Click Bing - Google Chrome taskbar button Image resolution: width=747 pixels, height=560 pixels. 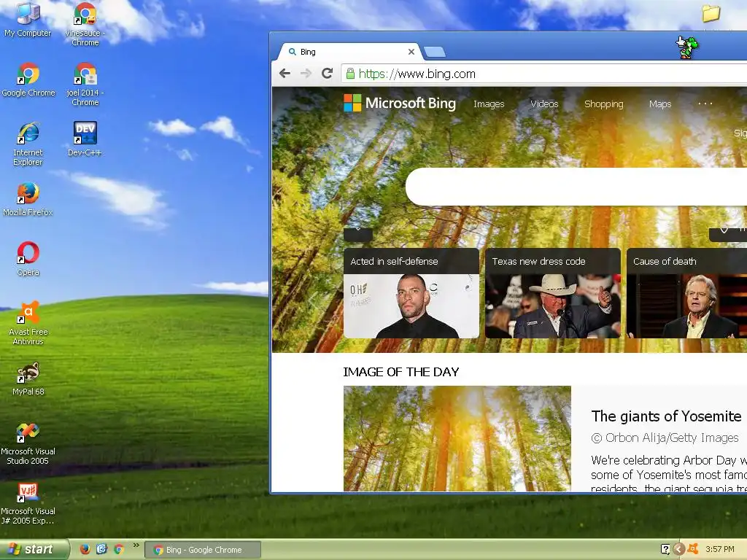tap(203, 550)
